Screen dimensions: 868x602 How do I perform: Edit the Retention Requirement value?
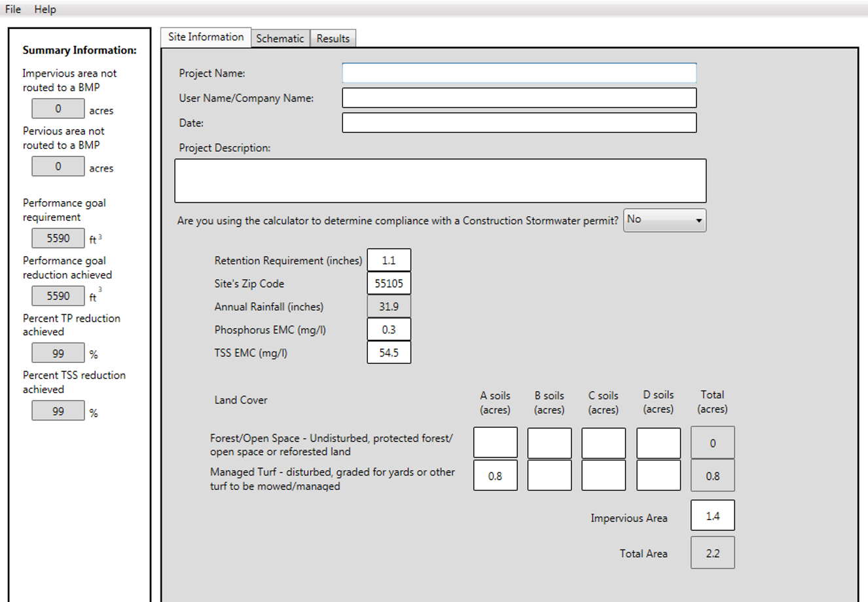pyautogui.click(x=390, y=259)
